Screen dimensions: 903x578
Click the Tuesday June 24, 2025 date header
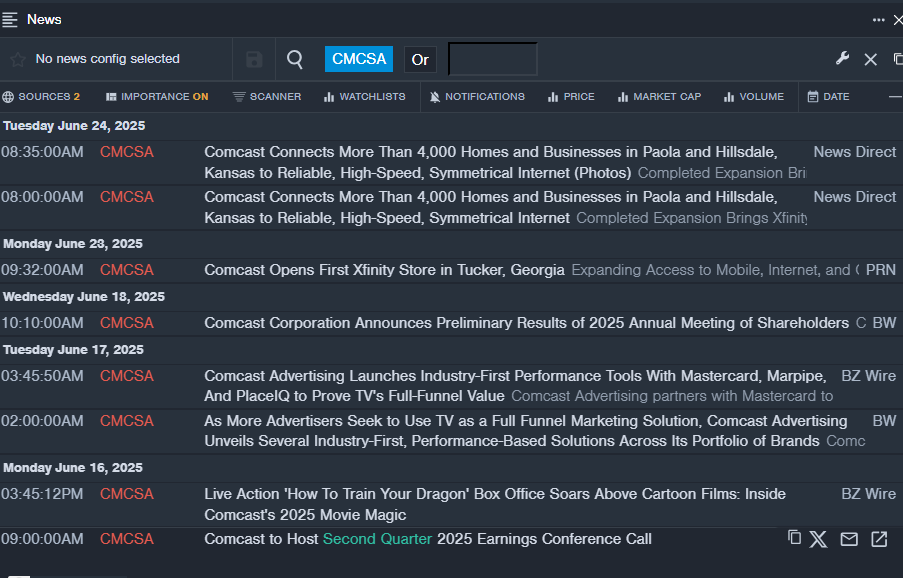click(x=74, y=126)
